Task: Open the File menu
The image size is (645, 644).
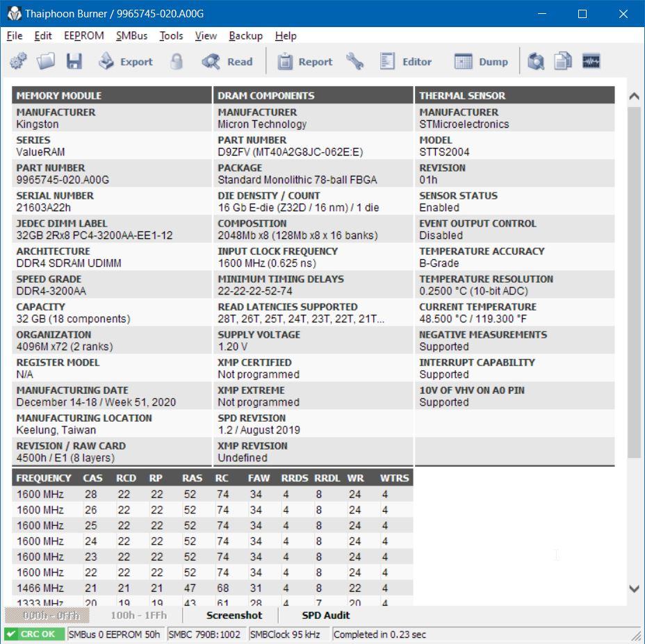Action: [x=15, y=36]
